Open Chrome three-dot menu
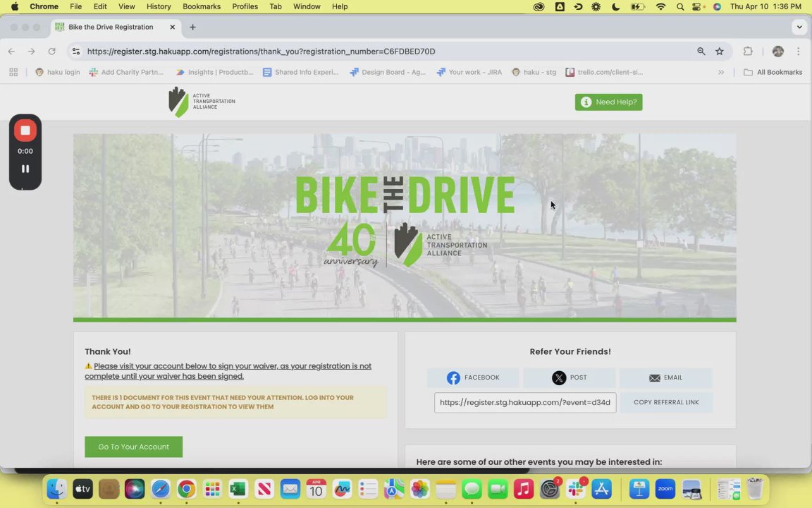The height and width of the screenshot is (508, 812). click(x=798, y=52)
